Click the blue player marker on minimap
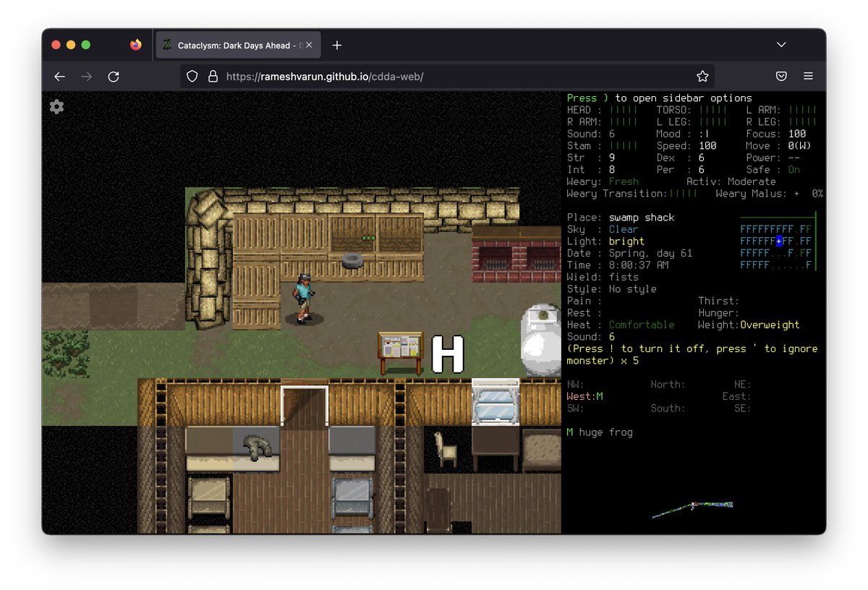This screenshot has height=590, width=868. 779,241
